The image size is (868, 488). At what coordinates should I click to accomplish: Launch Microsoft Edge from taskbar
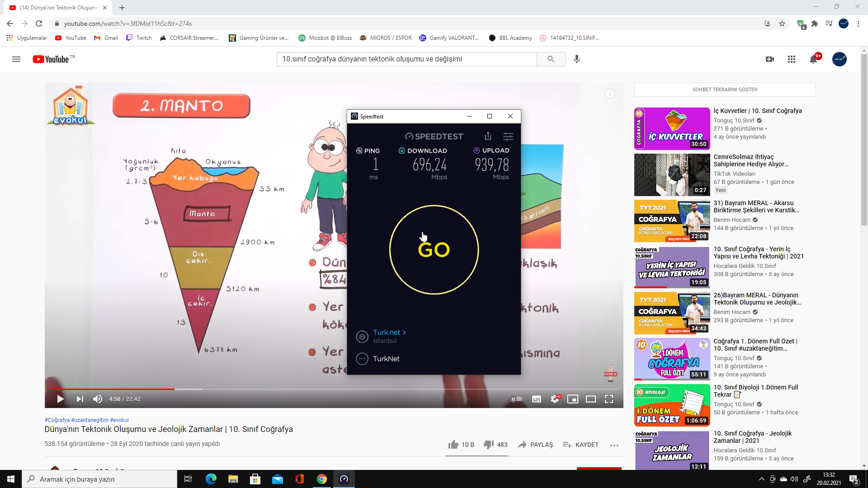click(211, 479)
